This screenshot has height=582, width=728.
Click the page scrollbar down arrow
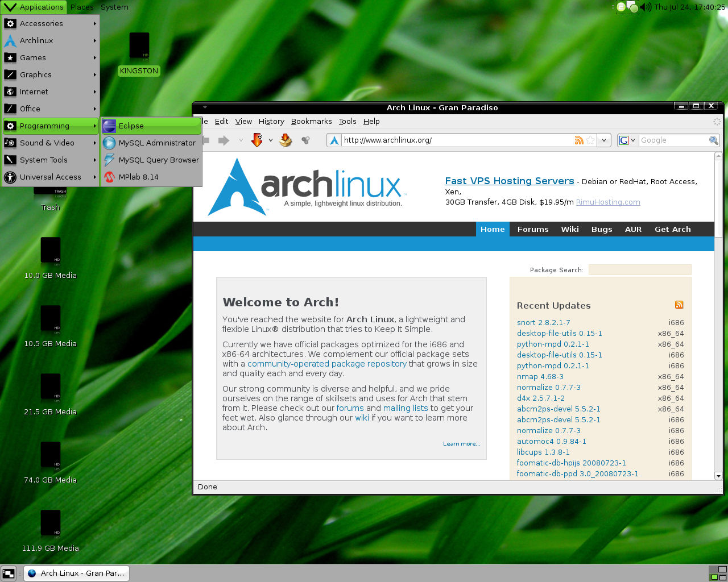[x=718, y=476]
